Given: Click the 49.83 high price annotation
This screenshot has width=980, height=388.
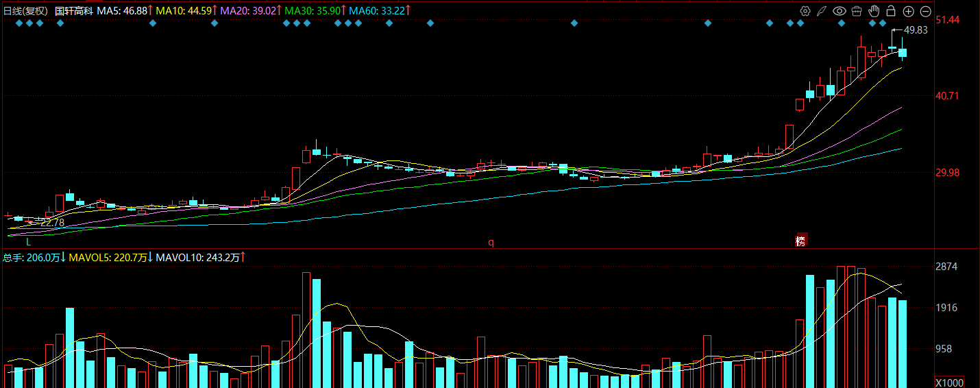Looking at the screenshot, I should click(x=916, y=30).
